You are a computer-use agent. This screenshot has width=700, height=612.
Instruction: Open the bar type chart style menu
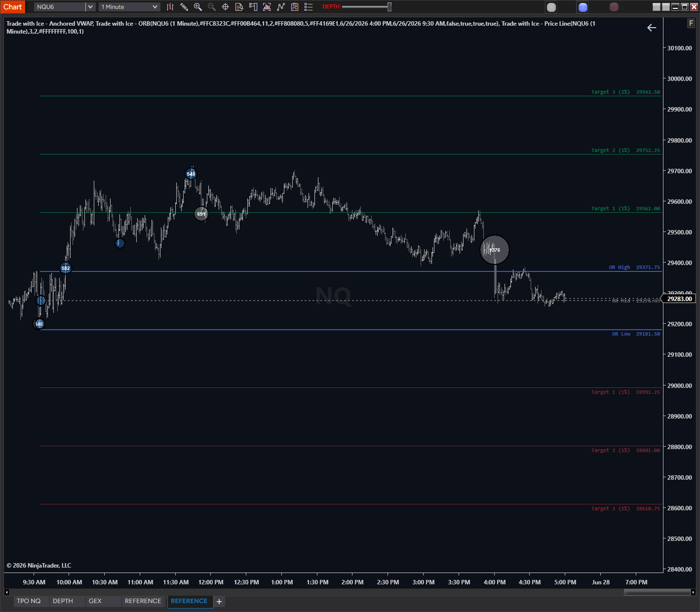coord(170,7)
